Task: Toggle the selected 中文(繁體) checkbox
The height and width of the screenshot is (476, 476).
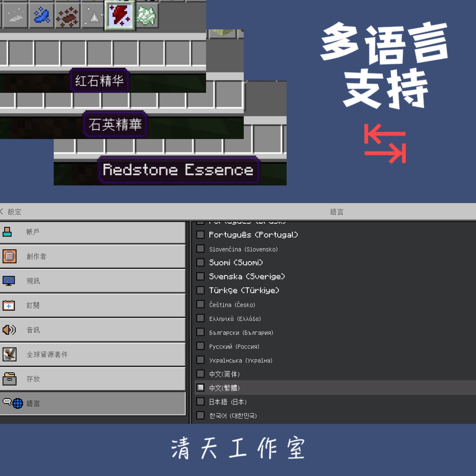Action: [x=200, y=388]
